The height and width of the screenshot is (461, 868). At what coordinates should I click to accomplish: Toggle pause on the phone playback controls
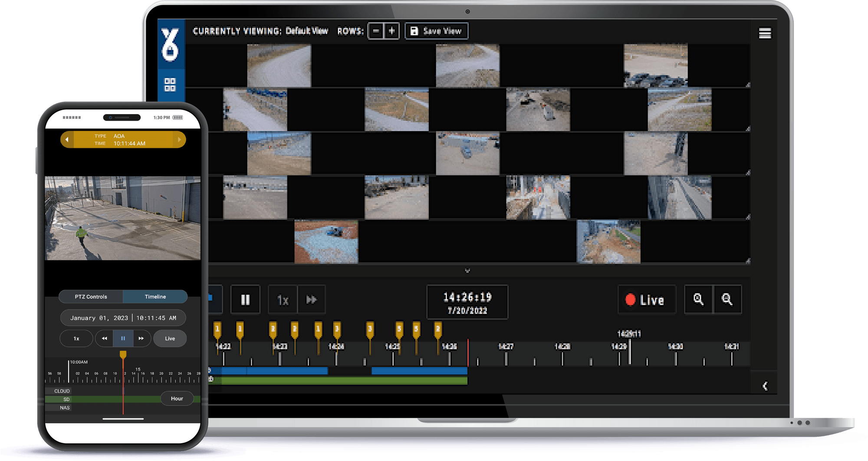click(x=123, y=338)
